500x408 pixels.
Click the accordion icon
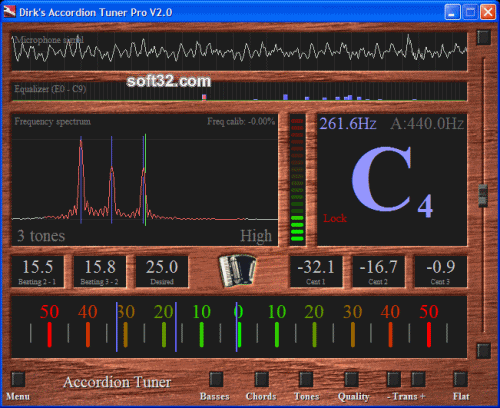pos(237,271)
